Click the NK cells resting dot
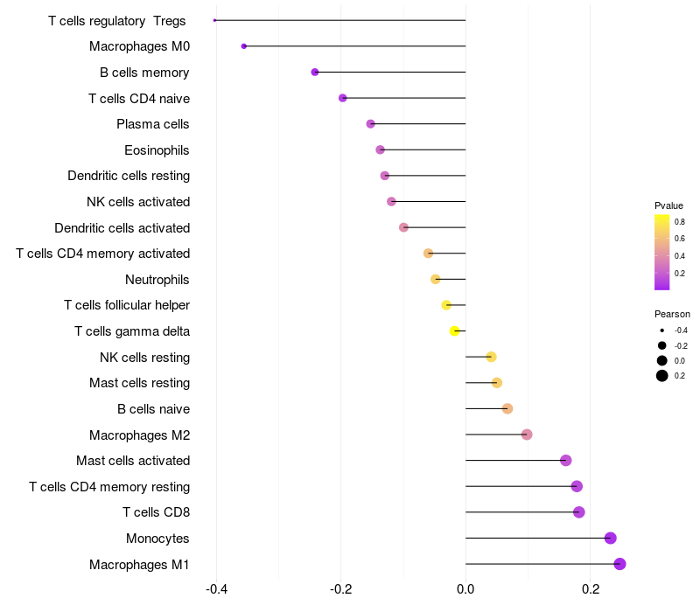The height and width of the screenshot is (612, 700). [x=491, y=357]
